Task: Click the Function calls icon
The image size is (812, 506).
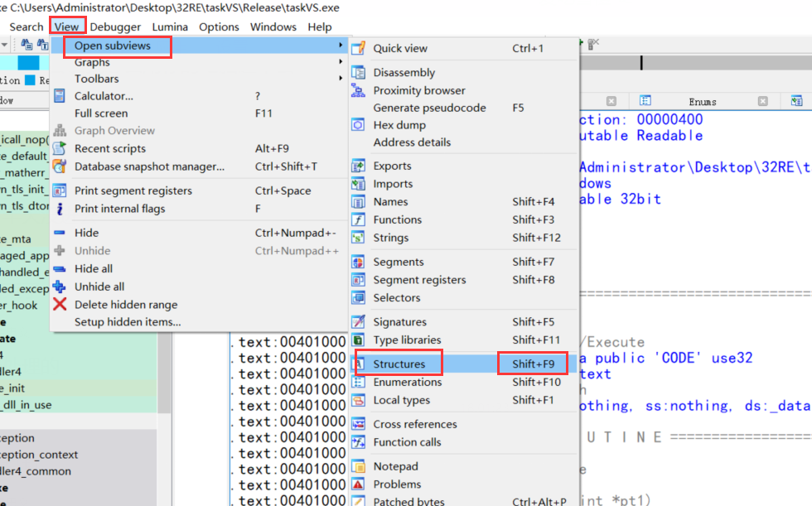Action: [x=358, y=442]
